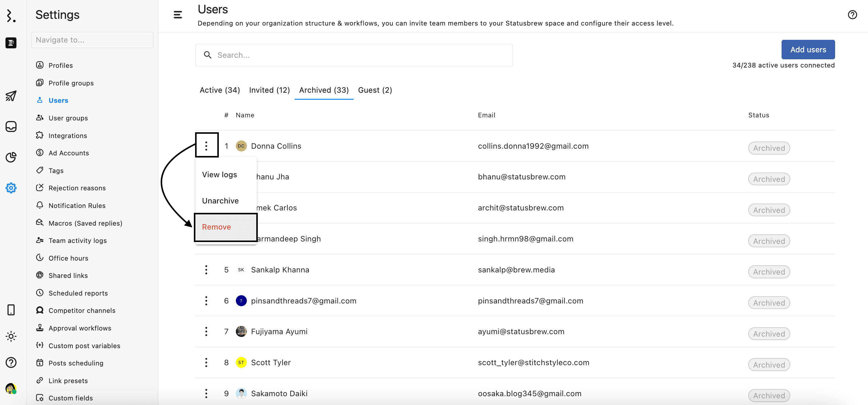Open three-dot menu for Scott Tyler

tap(206, 362)
